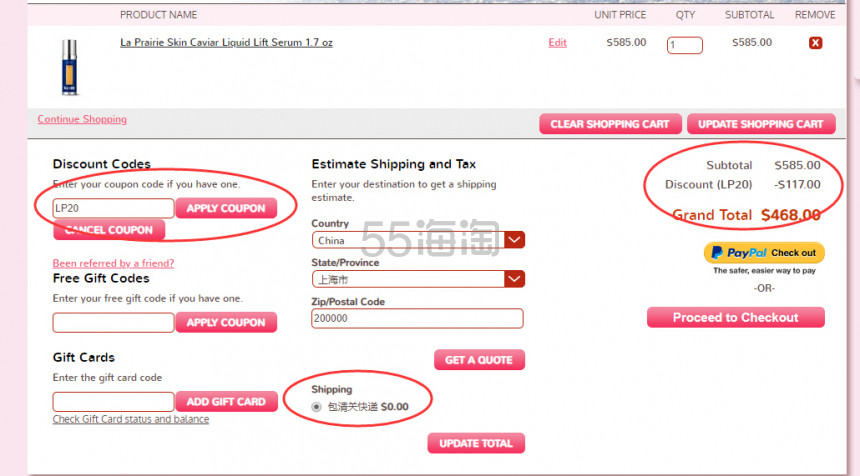Click the free gift code input field
The width and height of the screenshot is (860, 476).
(x=113, y=322)
